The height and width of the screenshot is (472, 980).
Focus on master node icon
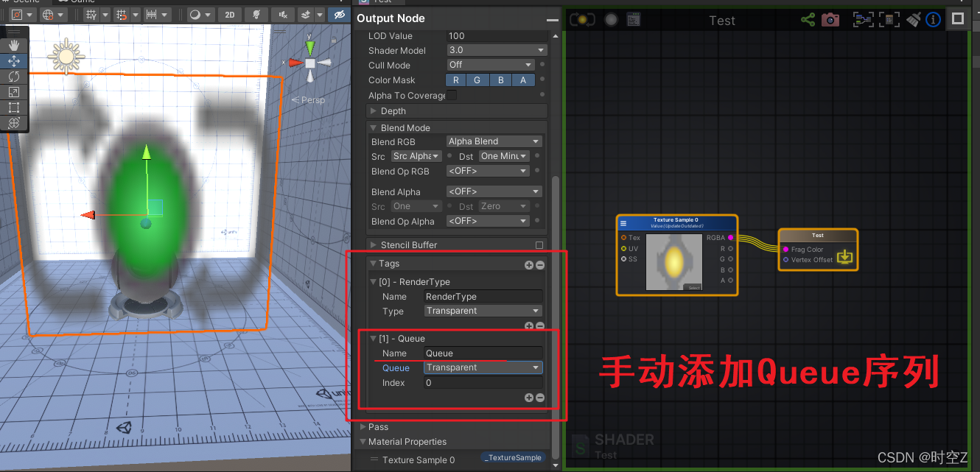pos(889,20)
